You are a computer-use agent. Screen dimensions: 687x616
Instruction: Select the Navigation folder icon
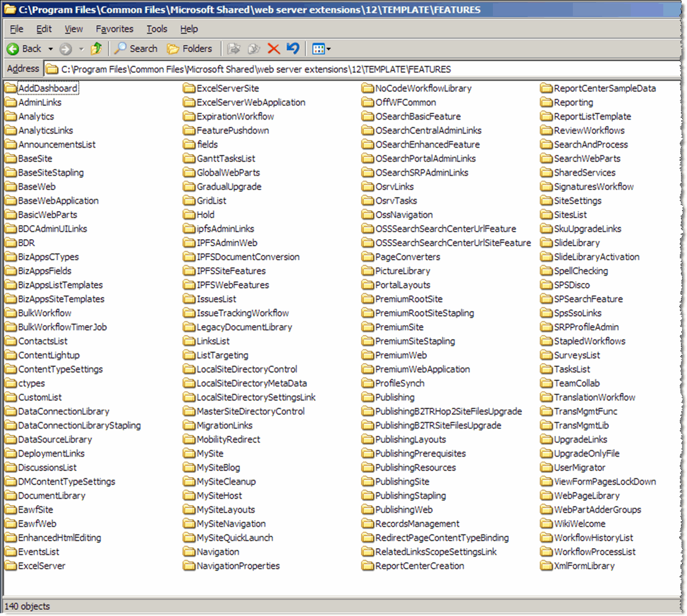point(189,552)
